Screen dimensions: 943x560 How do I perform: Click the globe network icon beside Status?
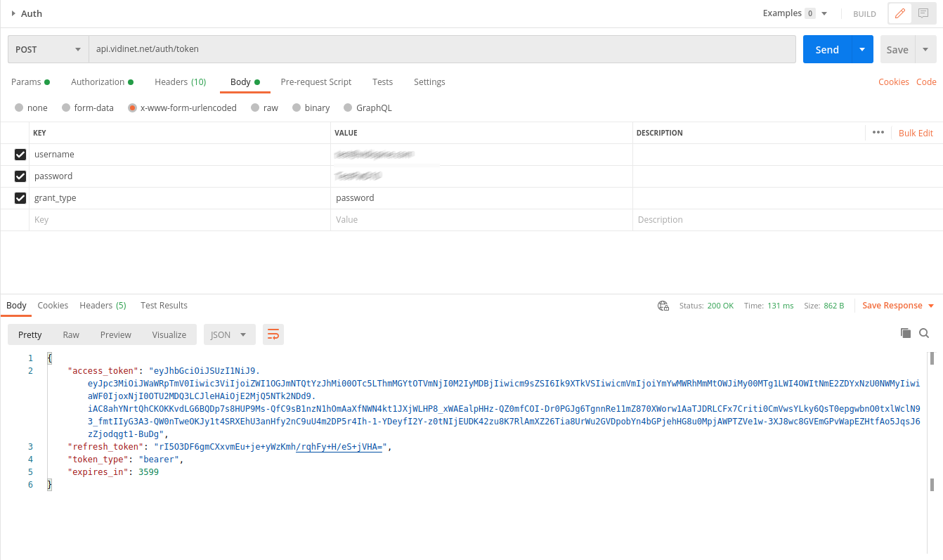click(x=663, y=306)
